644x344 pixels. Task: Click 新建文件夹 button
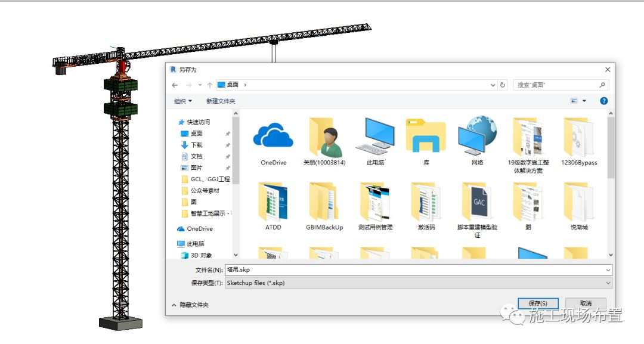(x=221, y=101)
